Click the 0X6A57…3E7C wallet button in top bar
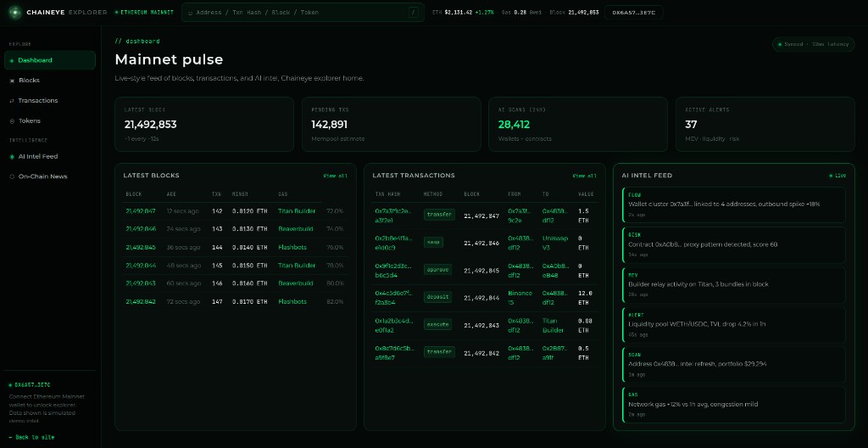This screenshot has width=868, height=448. click(x=633, y=12)
